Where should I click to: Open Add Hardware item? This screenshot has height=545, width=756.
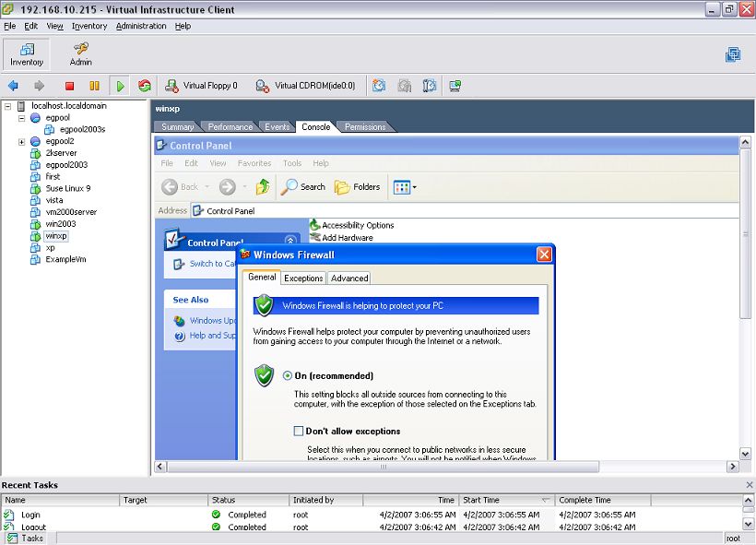point(342,237)
